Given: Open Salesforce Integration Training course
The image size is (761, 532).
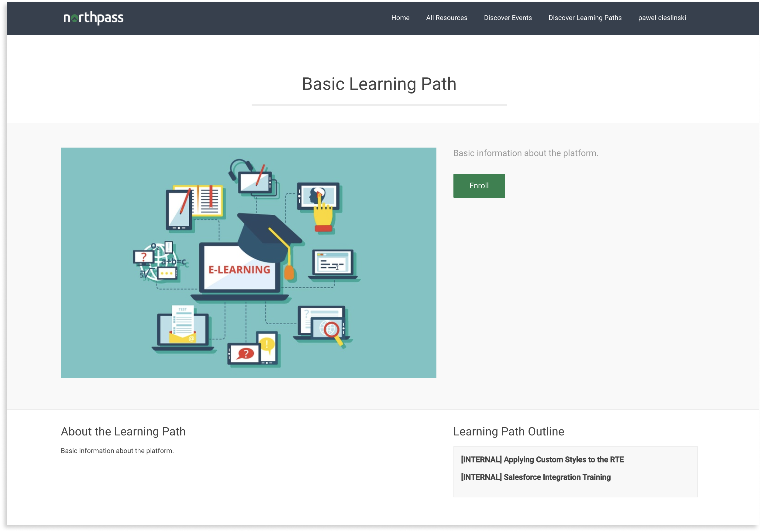Looking at the screenshot, I should (x=535, y=477).
